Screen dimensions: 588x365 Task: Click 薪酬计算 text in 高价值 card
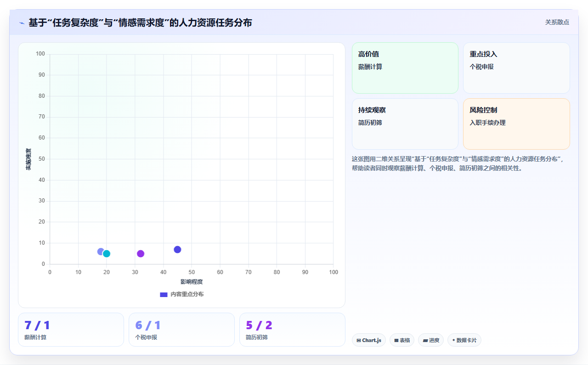pos(370,67)
